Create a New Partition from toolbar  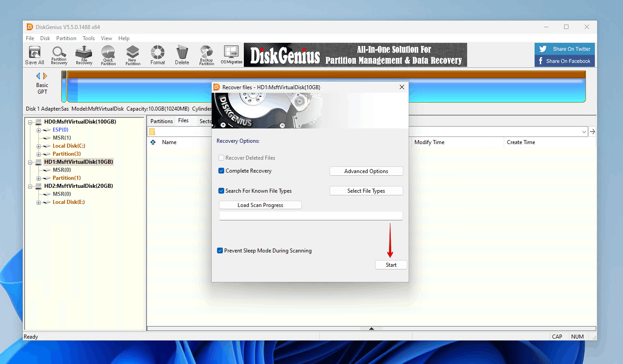[x=133, y=55]
